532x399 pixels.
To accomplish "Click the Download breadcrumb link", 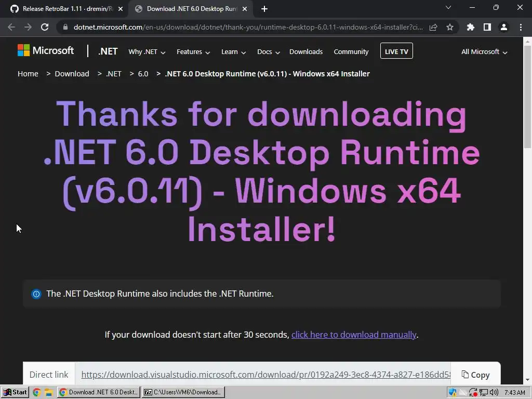I will pos(72,74).
